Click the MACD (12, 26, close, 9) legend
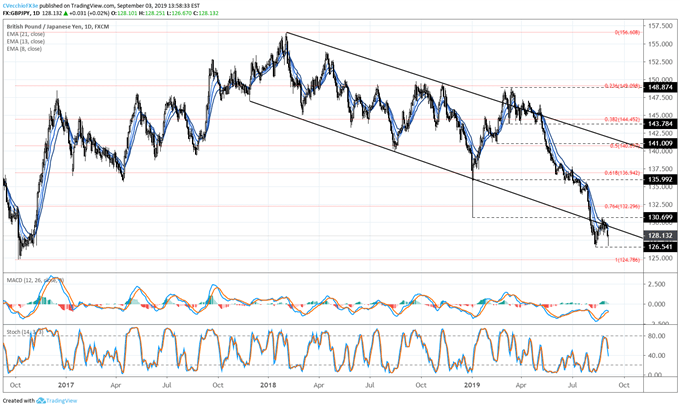 click(x=35, y=280)
